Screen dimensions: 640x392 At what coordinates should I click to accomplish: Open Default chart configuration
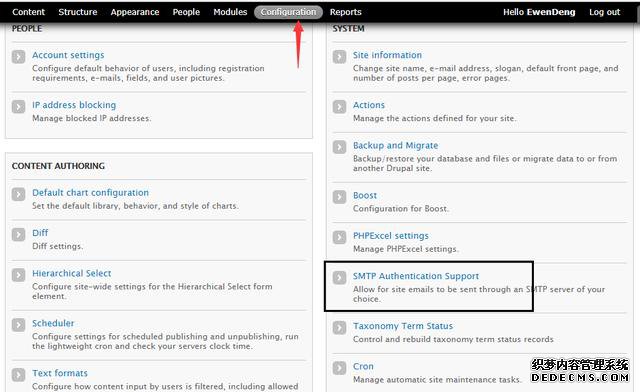[91, 192]
